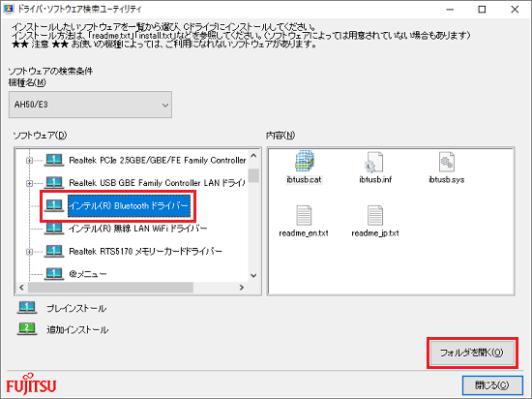Click left arrow of horizontal scrollbar
This screenshot has height=399, width=532.
pyautogui.click(x=21, y=288)
